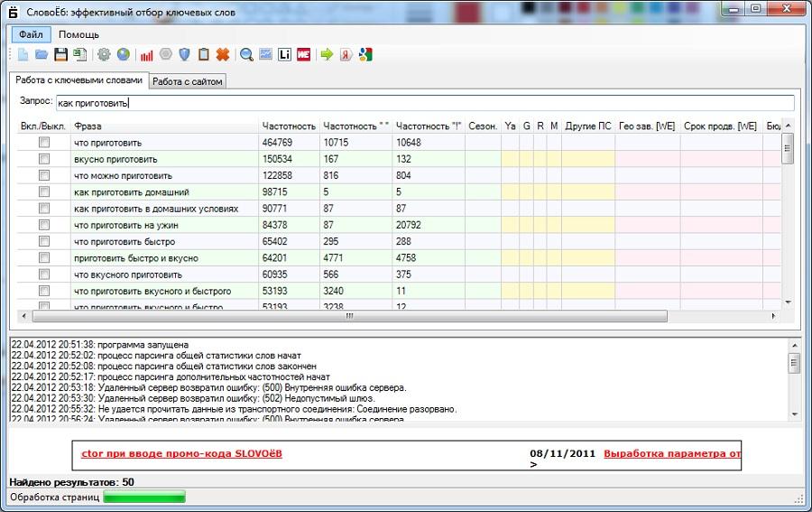Start frequency parsing with red bars icon
This screenshot has height=512, width=812.
tap(146, 54)
